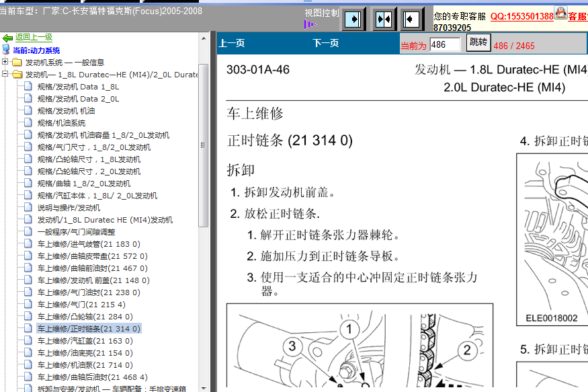
Task: Click the tree panel scroll down arrow
Action: pyautogui.click(x=203, y=388)
